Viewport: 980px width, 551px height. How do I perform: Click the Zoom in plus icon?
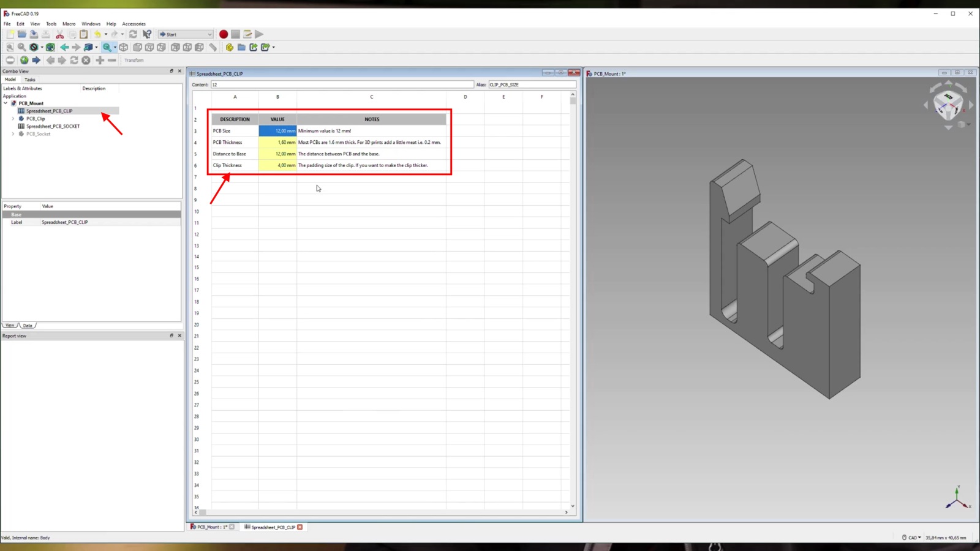pyautogui.click(x=100, y=60)
